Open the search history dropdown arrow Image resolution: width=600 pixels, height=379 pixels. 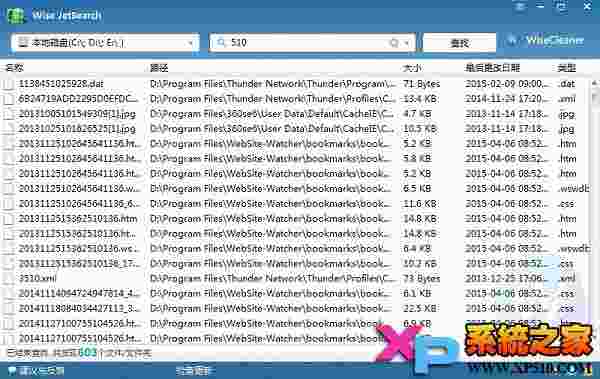pyautogui.click(x=406, y=43)
